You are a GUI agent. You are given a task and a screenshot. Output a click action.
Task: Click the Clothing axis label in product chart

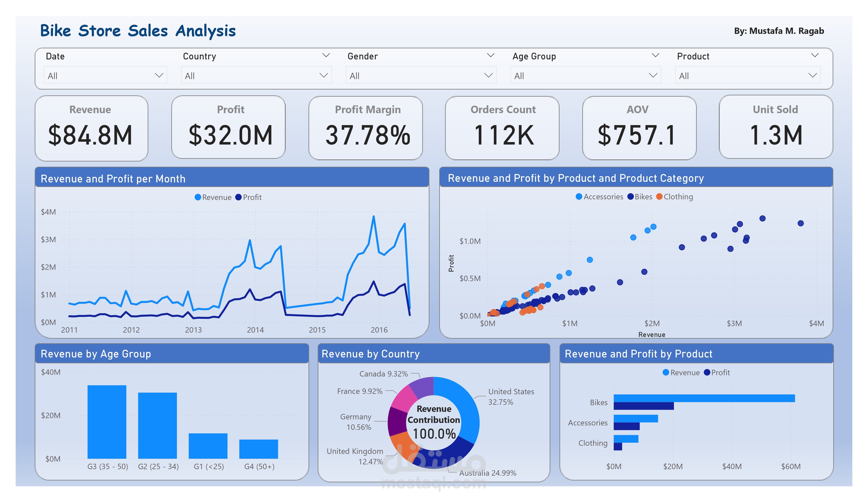(x=593, y=443)
